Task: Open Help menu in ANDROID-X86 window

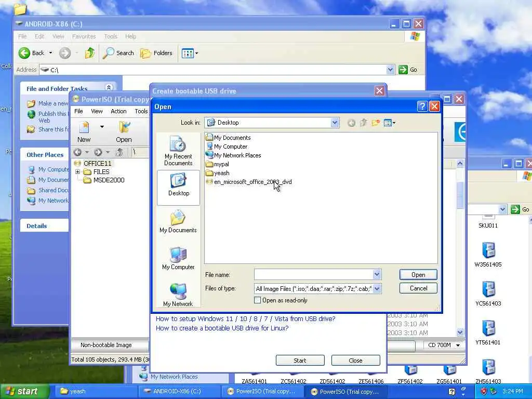Action: [130, 36]
